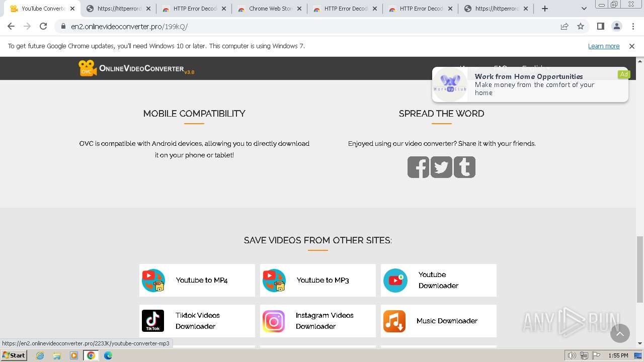Open Youtube Downloader card

tap(439, 281)
